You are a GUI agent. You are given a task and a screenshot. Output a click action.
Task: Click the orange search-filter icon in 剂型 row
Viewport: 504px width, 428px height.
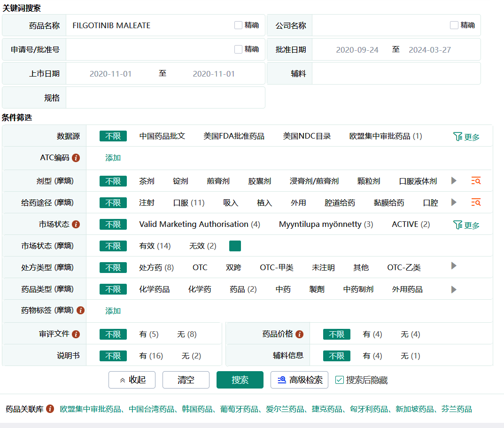click(x=476, y=181)
